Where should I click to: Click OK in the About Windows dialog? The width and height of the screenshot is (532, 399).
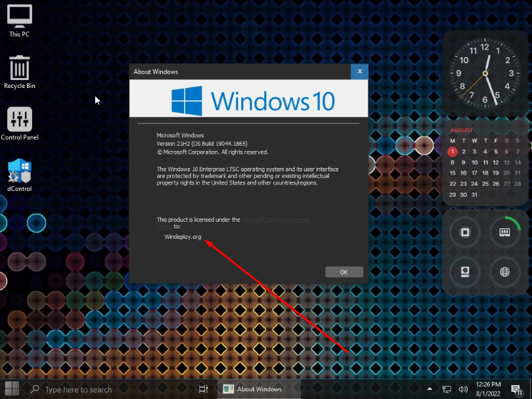[x=344, y=272]
